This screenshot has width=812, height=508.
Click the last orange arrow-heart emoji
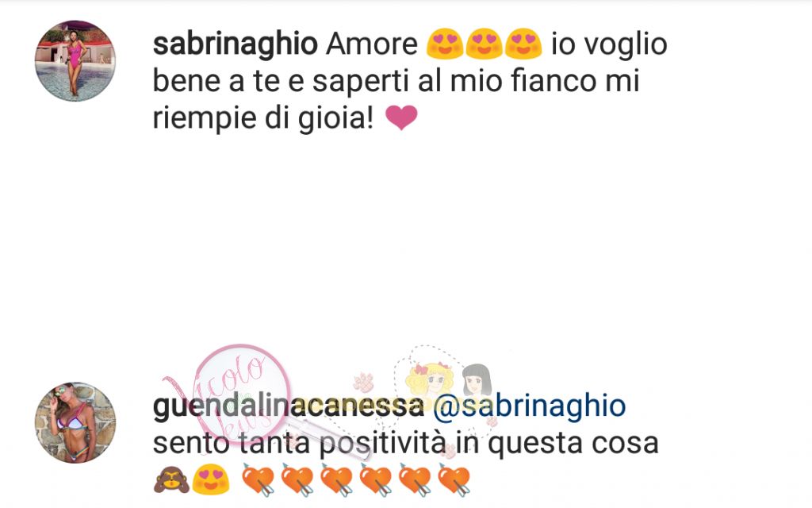tap(454, 480)
